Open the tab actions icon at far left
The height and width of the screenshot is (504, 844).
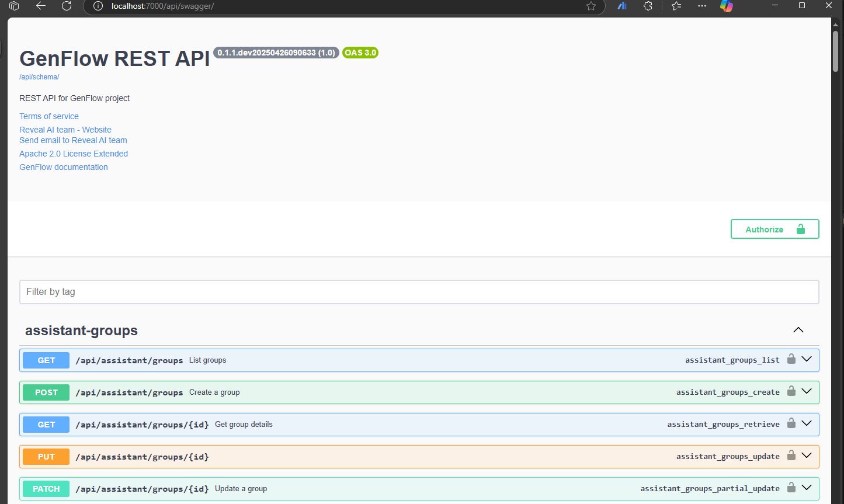point(14,6)
